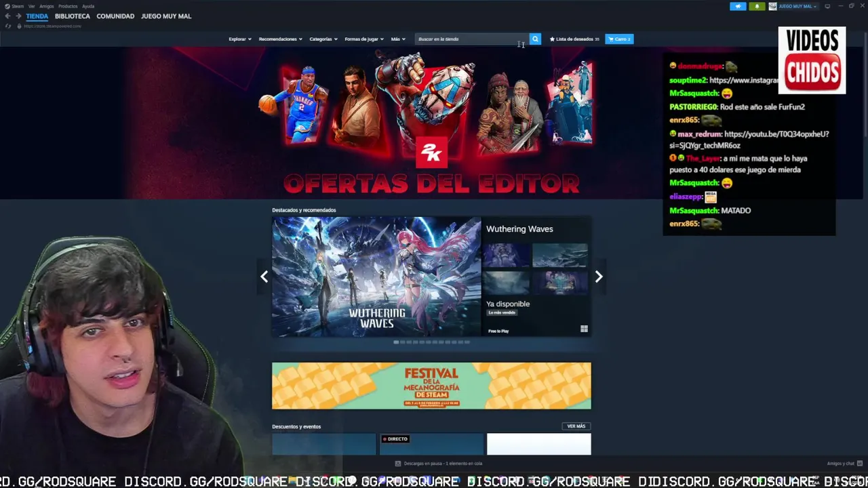
Task: Select fourth Wuthering Waves screenshot thumbnail
Action: 560,283
